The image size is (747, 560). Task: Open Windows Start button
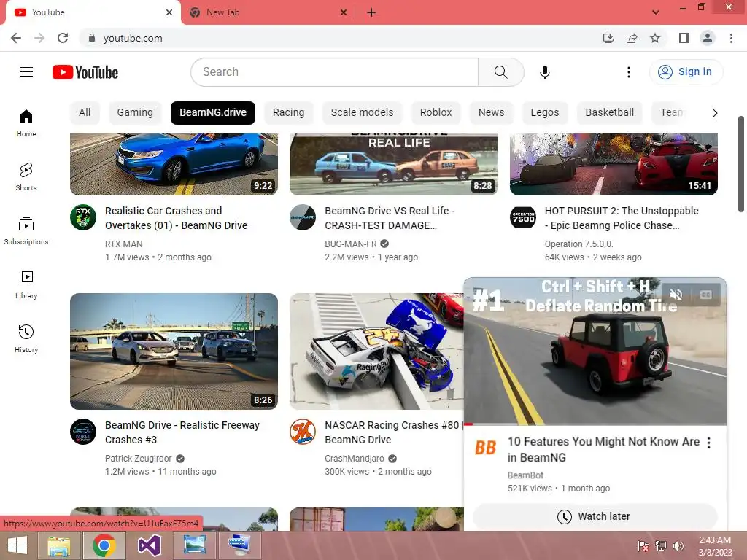point(18,545)
